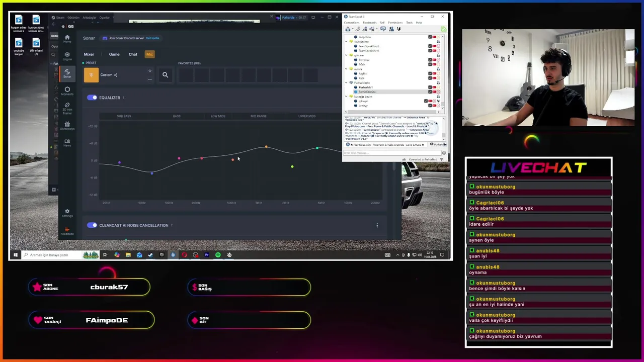Click the preset search magnifier button
The height and width of the screenshot is (362, 644).
[165, 75]
